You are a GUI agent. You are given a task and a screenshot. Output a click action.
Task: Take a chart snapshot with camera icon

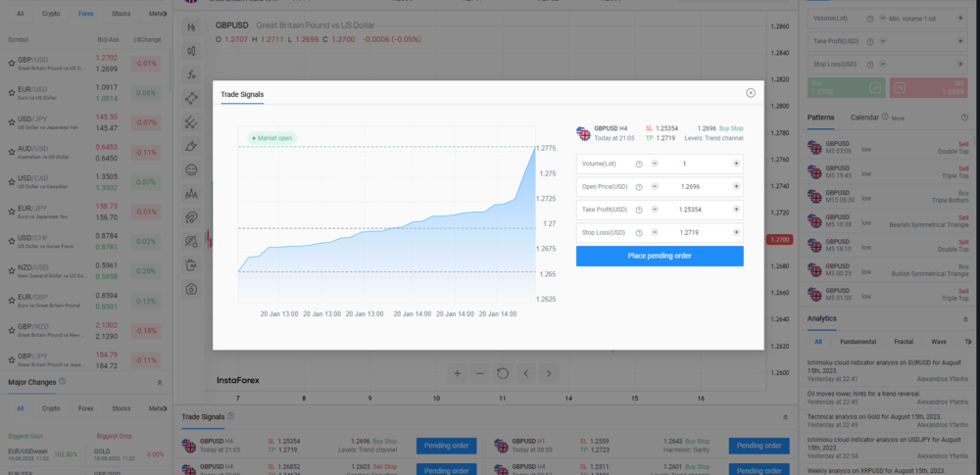click(192, 288)
